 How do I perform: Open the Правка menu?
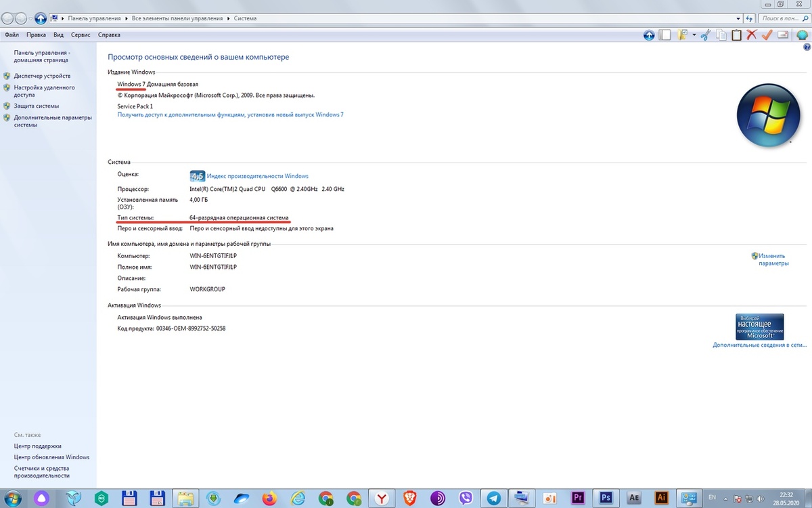(x=37, y=35)
